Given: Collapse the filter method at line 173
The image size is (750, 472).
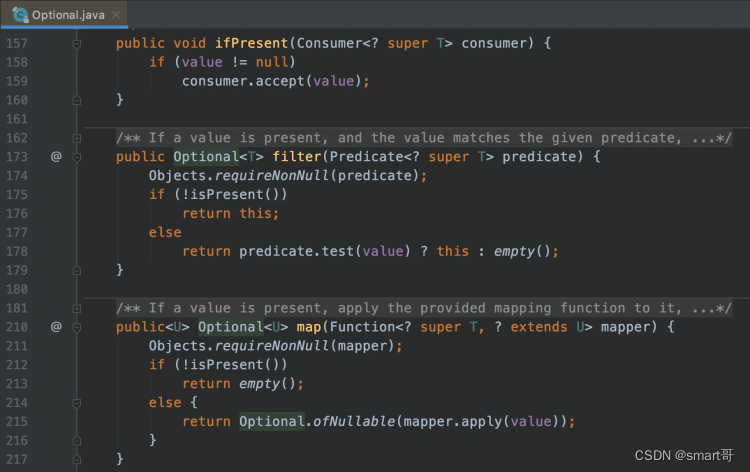Looking at the screenshot, I should (x=77, y=157).
